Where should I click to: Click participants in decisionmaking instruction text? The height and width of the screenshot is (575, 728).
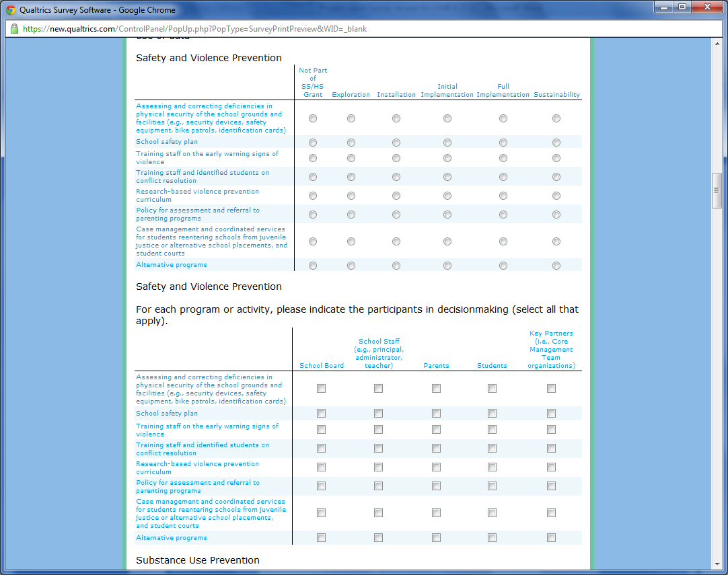357,315
